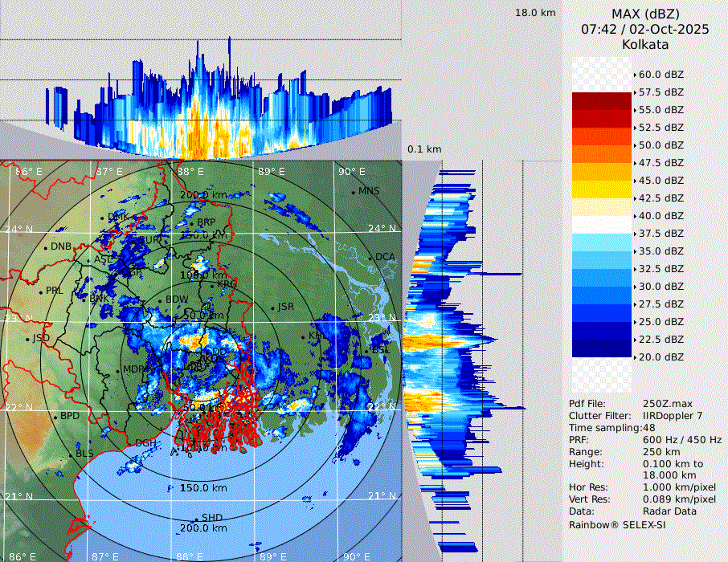Click the JSR station dot
The width and height of the screenshot is (728, 562).
(272, 308)
